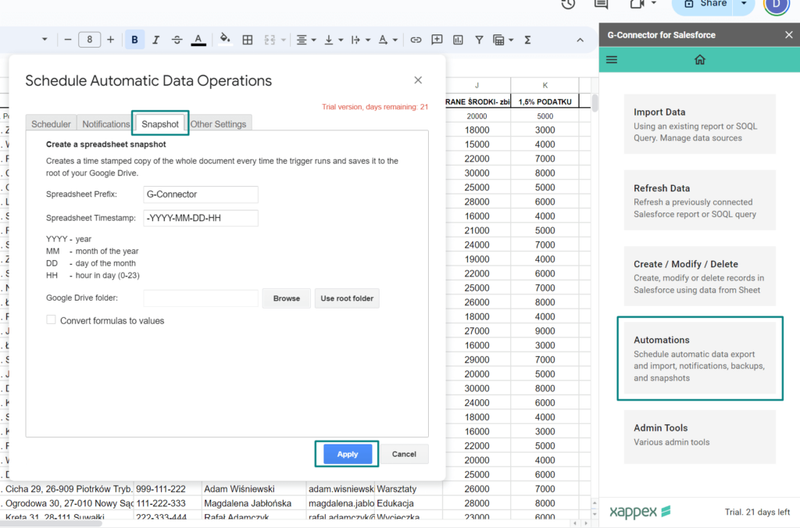Screen dimensions: 800x528
Task: Click the spreadsheet vertical scrollbar thumb
Action: pyautogui.click(x=595, y=102)
